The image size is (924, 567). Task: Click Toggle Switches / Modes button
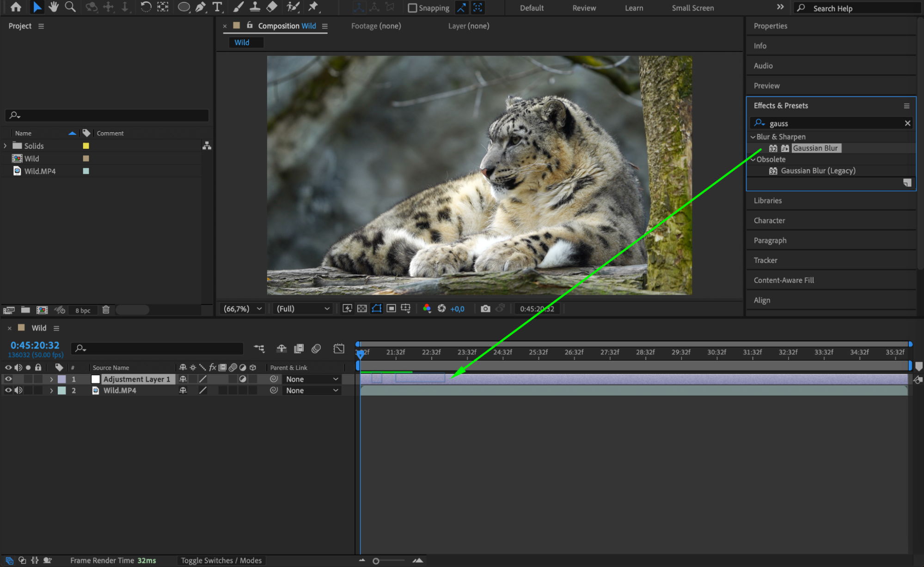click(221, 561)
